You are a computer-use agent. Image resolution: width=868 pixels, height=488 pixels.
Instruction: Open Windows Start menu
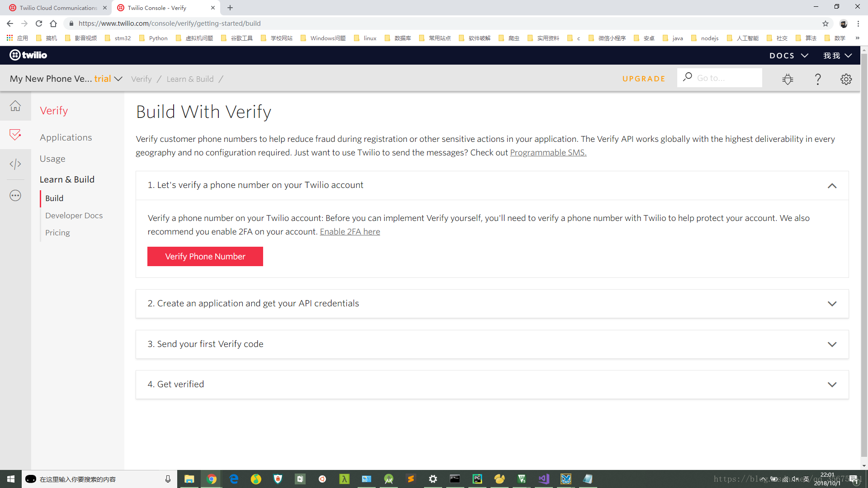pyautogui.click(x=11, y=479)
